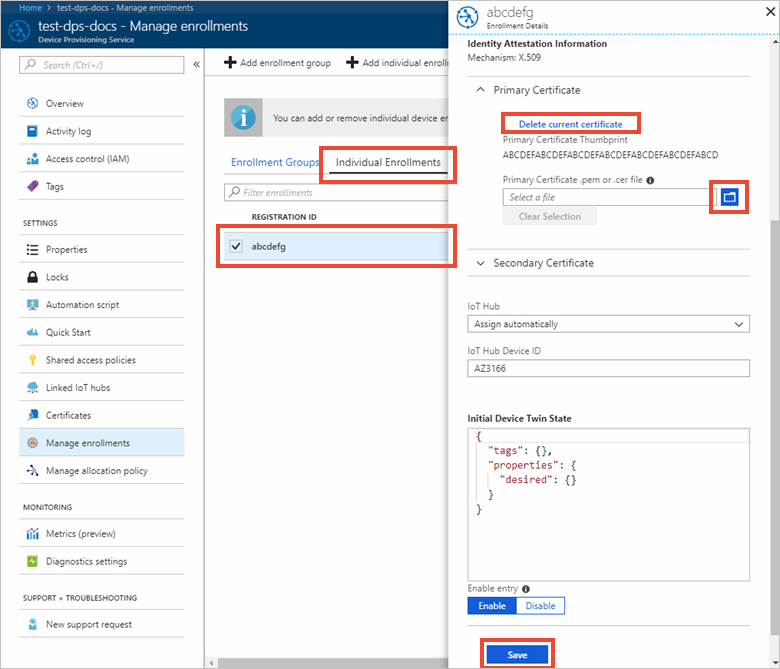Viewport: 780px width, 669px height.
Task: Click the Diagnostics settings icon
Action: click(32, 561)
